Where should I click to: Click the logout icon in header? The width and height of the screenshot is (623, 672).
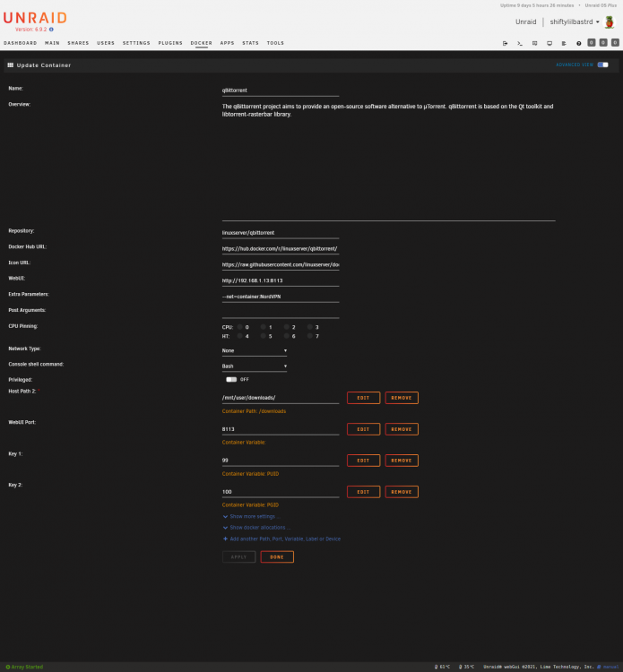coord(505,43)
